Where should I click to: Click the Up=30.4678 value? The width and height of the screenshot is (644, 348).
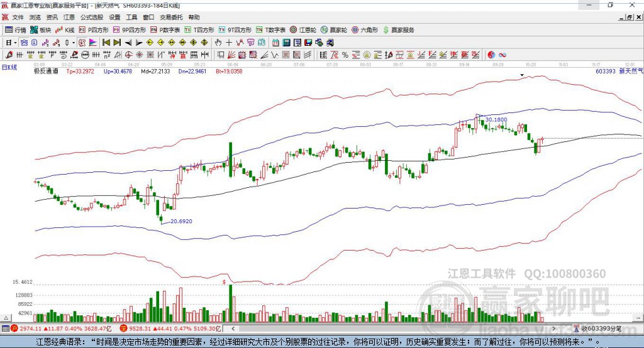point(118,71)
